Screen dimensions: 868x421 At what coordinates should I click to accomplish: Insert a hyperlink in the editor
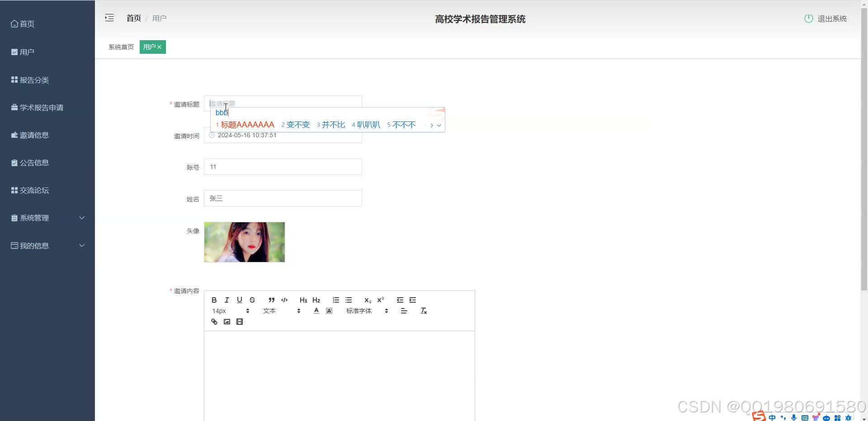tap(214, 322)
